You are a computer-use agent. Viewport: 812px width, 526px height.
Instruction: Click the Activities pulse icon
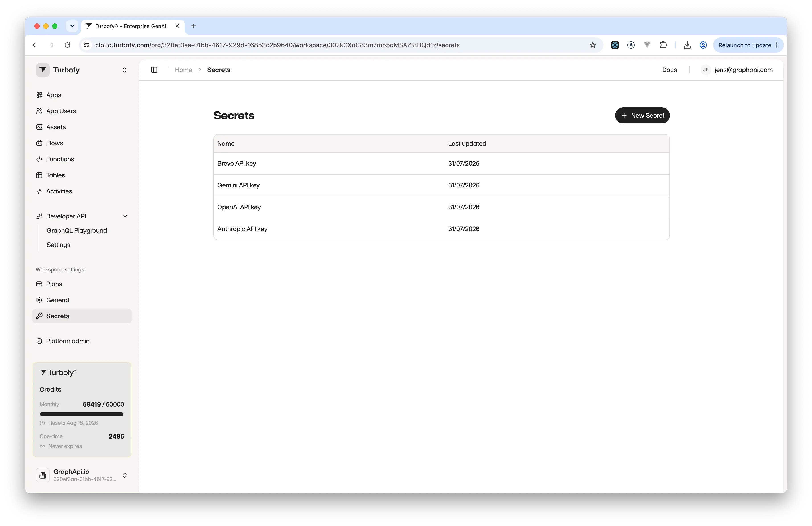pos(39,191)
